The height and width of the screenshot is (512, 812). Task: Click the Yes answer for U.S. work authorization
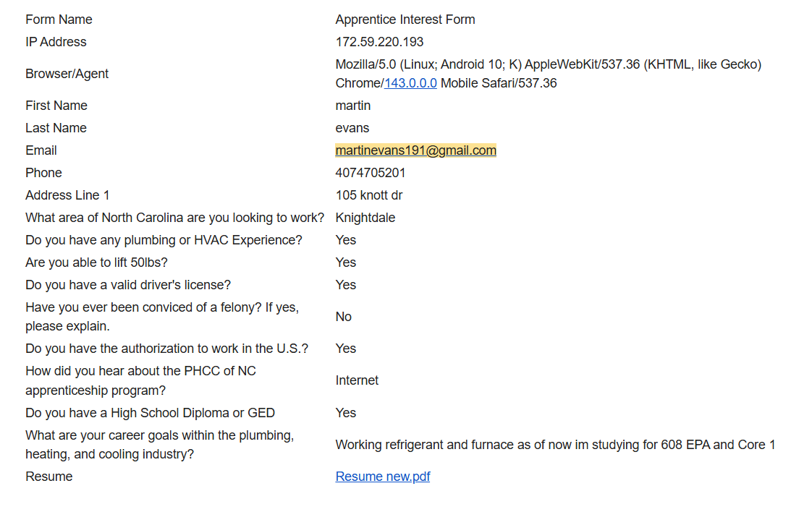click(x=346, y=349)
